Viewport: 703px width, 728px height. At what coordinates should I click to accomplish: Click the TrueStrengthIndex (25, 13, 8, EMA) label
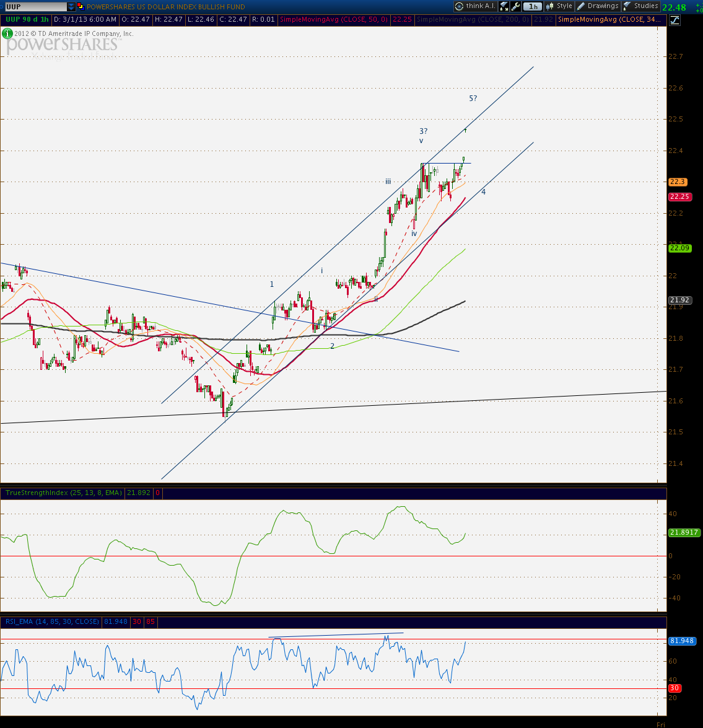(x=64, y=493)
